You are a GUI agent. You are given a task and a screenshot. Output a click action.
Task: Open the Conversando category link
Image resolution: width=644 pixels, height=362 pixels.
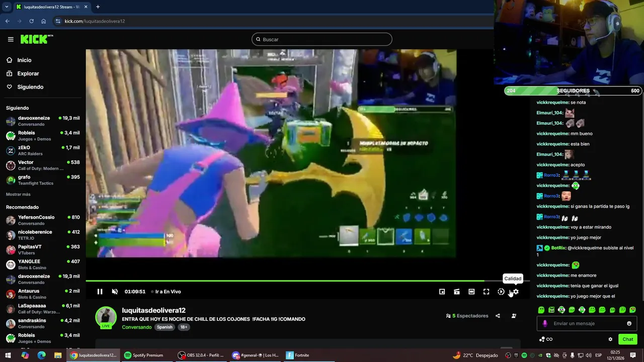pyautogui.click(x=136, y=327)
